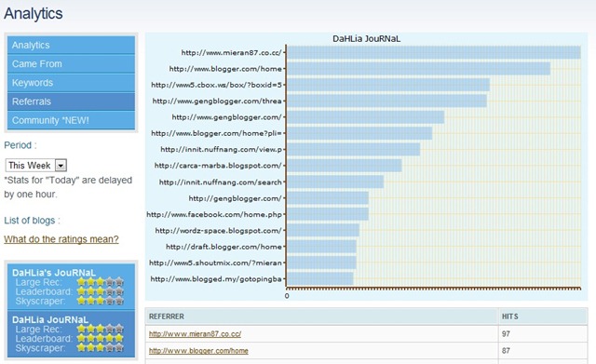
Task: Click the Analytics page heading
Action: click(34, 14)
